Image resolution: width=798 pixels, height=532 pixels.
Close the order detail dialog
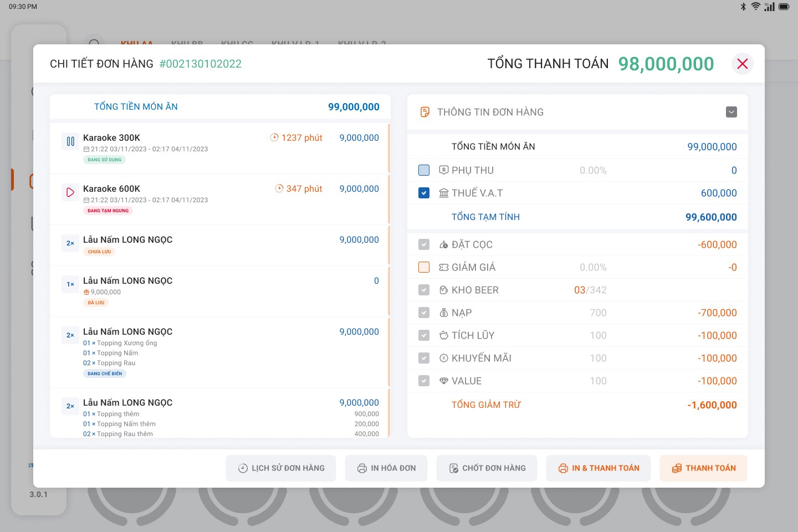tap(743, 64)
